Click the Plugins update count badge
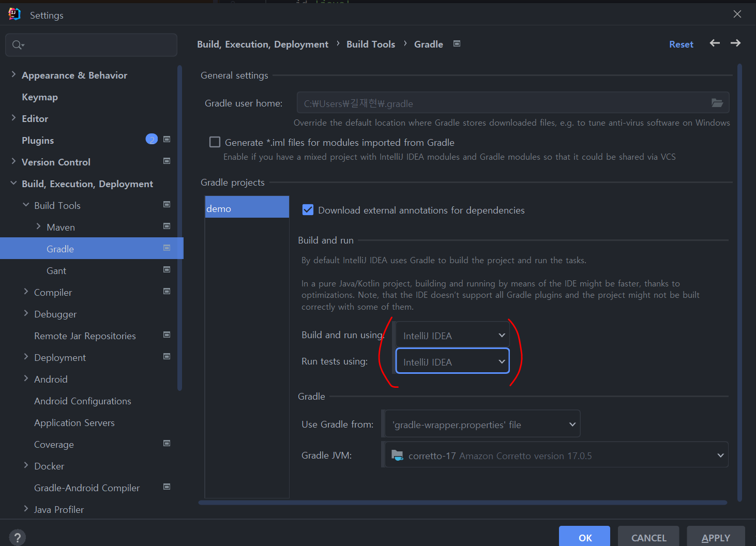This screenshot has width=756, height=546. [152, 139]
